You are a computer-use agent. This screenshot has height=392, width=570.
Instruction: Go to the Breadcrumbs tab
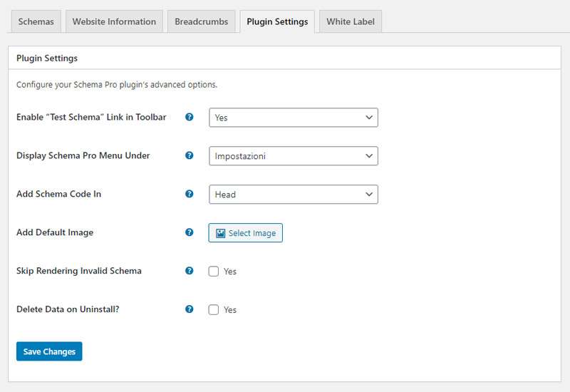202,22
